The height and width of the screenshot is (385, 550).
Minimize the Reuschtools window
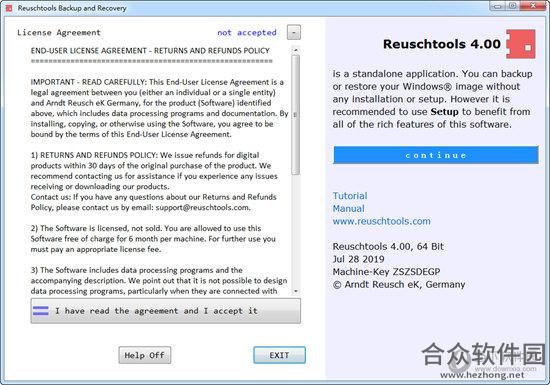point(497,6)
